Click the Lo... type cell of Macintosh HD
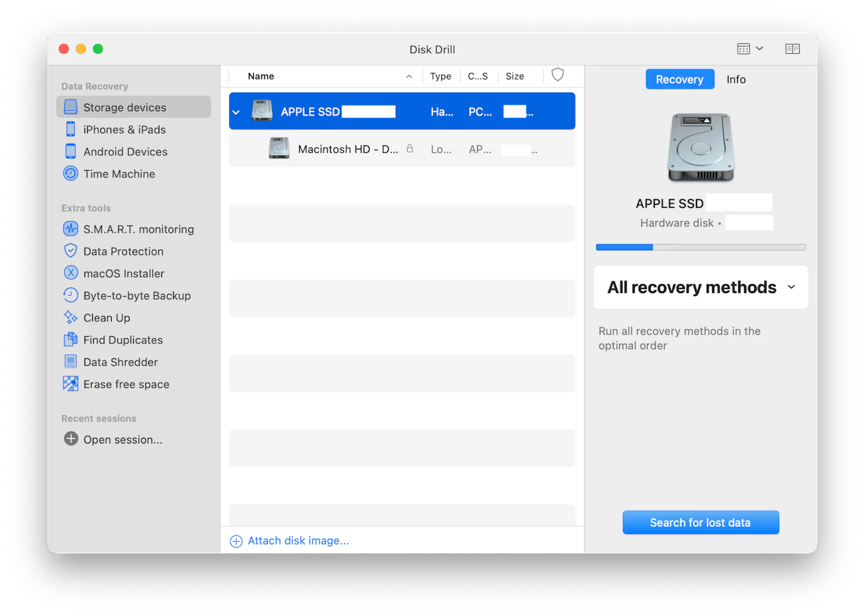Screen dimensions: 865x616 tap(441, 149)
